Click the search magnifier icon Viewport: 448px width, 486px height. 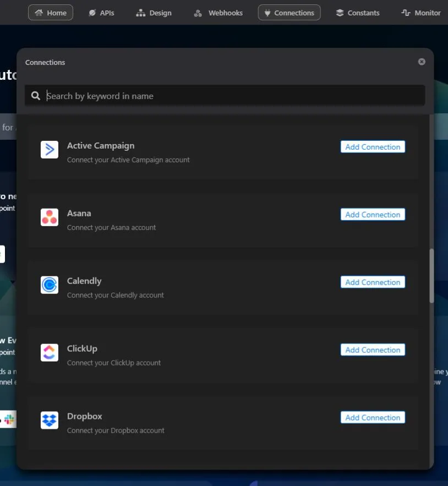[36, 96]
